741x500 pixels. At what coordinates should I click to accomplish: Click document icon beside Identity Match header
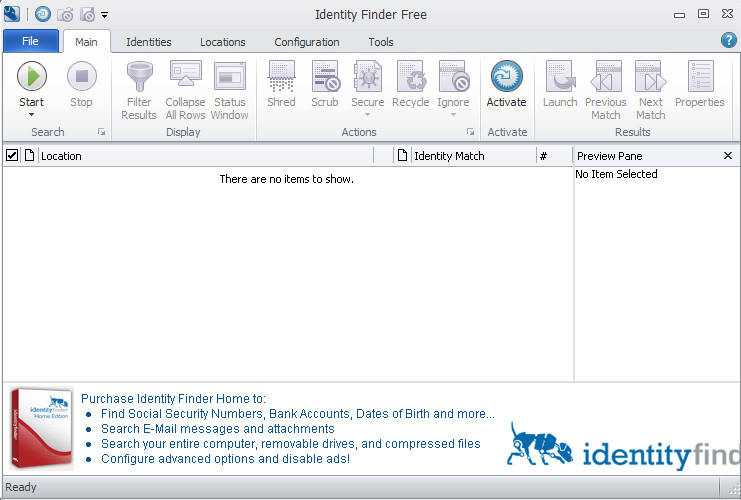pyautogui.click(x=402, y=155)
